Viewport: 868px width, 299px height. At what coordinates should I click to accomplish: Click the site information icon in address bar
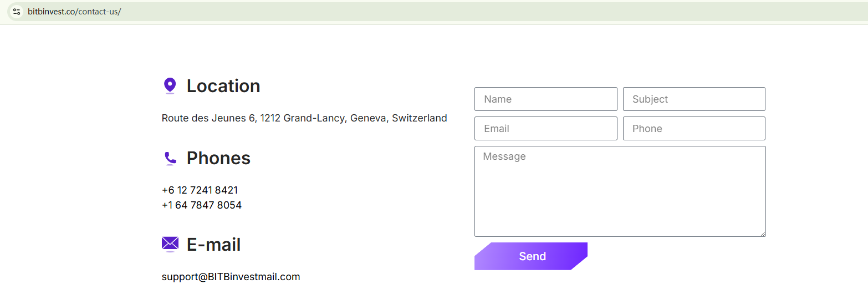[x=17, y=12]
